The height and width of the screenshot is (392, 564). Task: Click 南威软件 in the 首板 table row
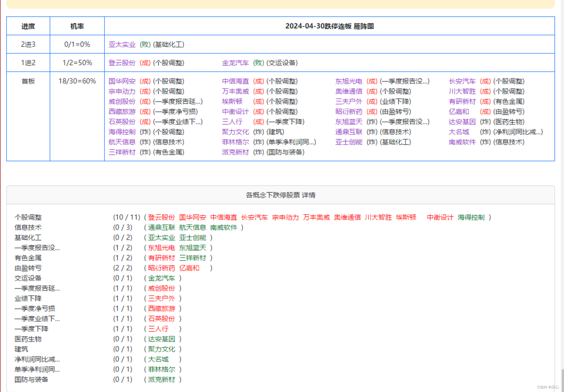pyautogui.click(x=462, y=142)
